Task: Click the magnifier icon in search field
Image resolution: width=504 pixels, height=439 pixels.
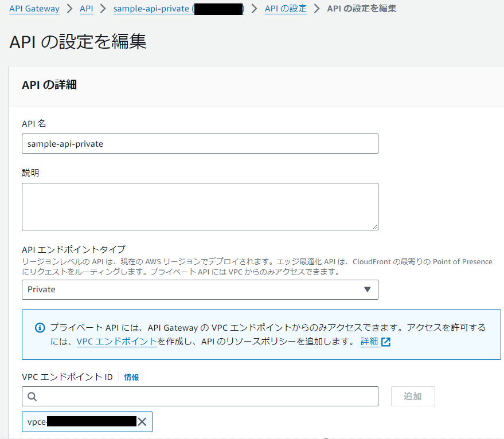Action: pos(32,397)
